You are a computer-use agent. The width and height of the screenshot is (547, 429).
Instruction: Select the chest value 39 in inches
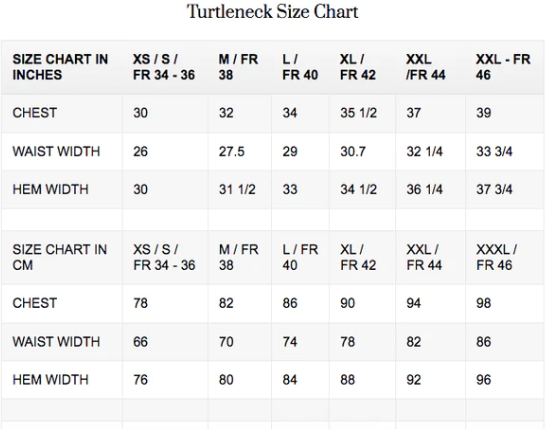[484, 113]
